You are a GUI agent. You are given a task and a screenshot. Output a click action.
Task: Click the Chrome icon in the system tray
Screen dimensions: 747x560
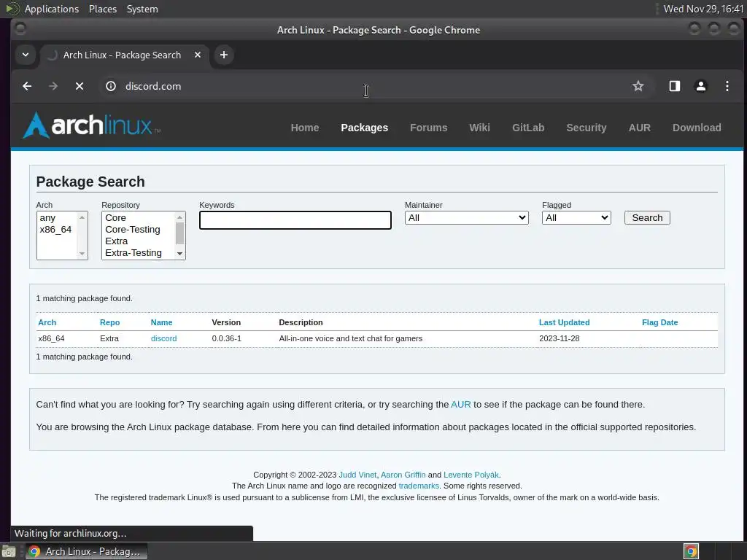click(x=691, y=551)
